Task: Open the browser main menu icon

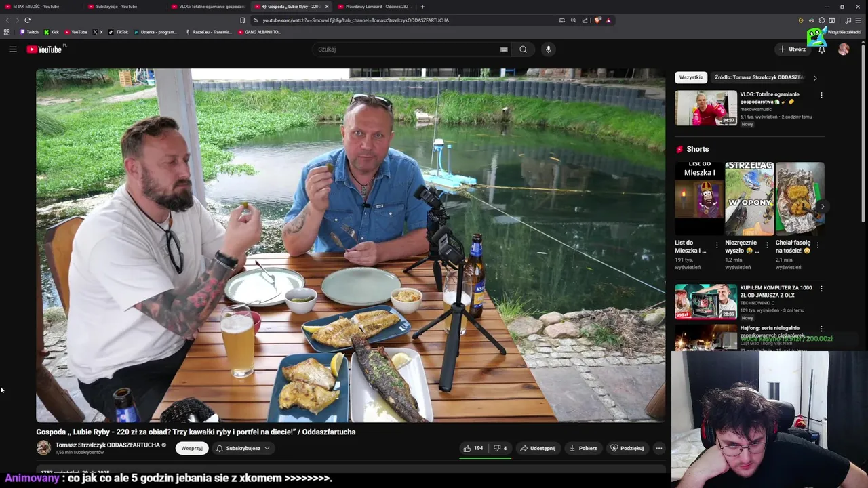Action: (x=859, y=20)
